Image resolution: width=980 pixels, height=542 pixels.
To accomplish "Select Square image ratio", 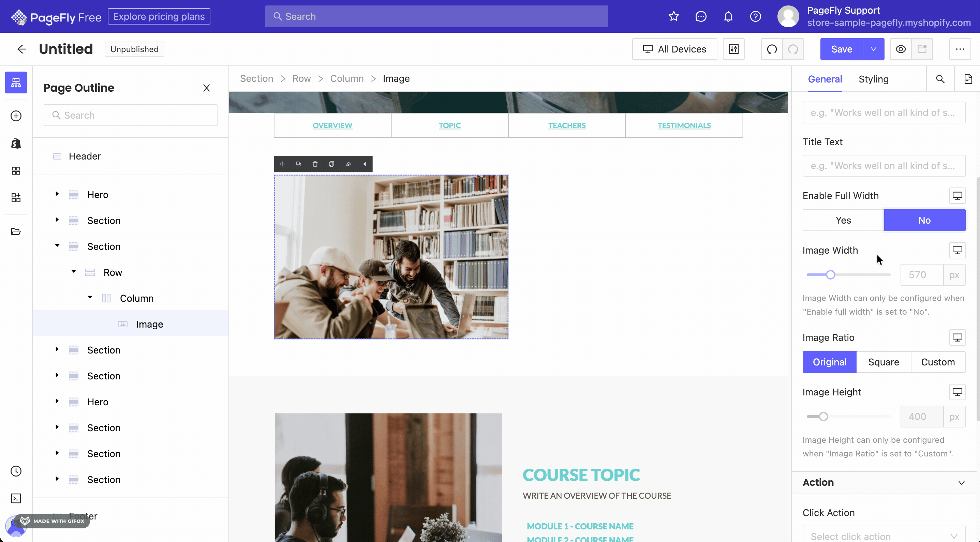I will 884,362.
